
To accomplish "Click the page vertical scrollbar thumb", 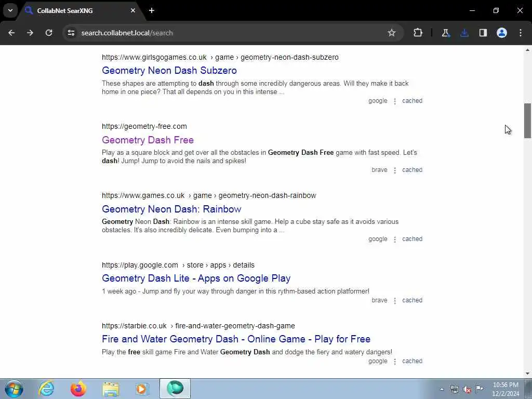I will tap(527, 121).
